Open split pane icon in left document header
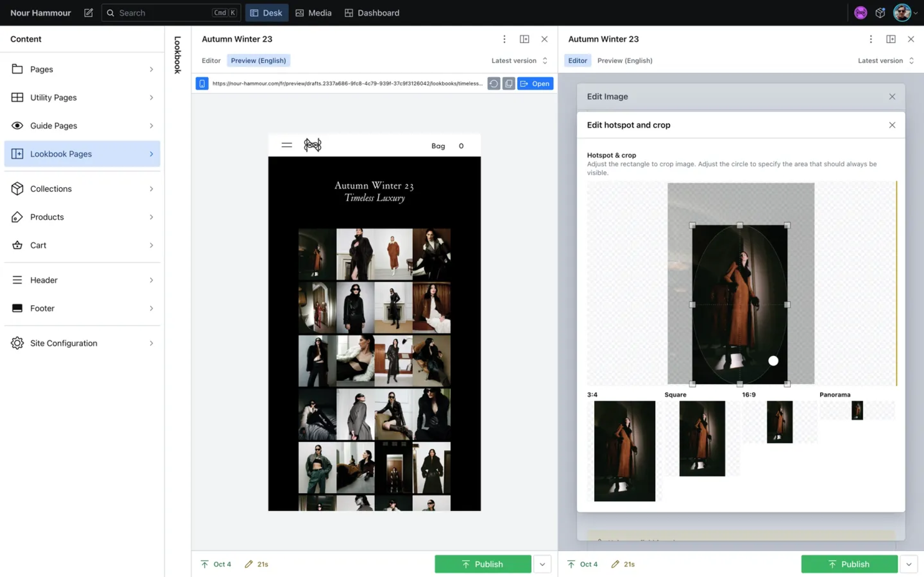 click(524, 39)
